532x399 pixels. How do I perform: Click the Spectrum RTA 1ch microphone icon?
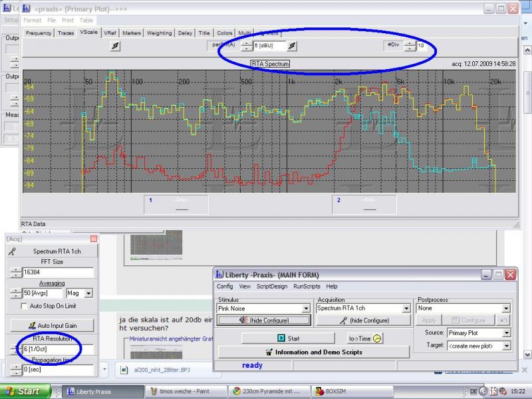point(11,251)
